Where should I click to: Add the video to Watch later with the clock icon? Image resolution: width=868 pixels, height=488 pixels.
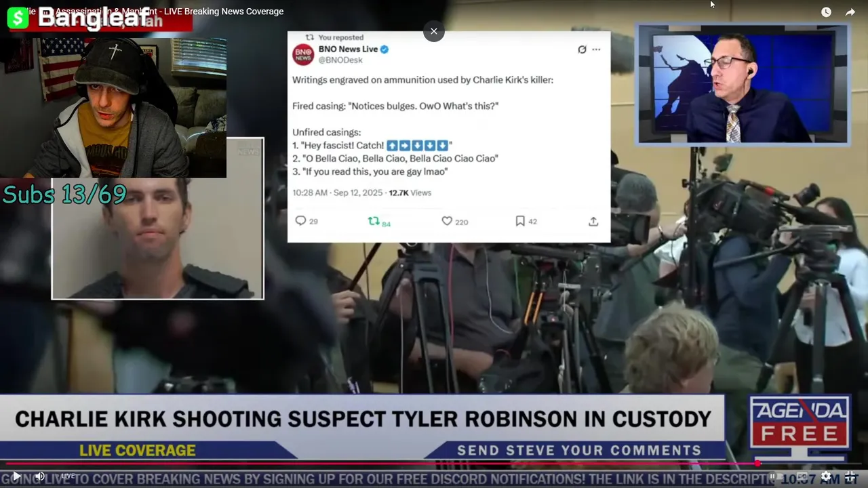826,12
